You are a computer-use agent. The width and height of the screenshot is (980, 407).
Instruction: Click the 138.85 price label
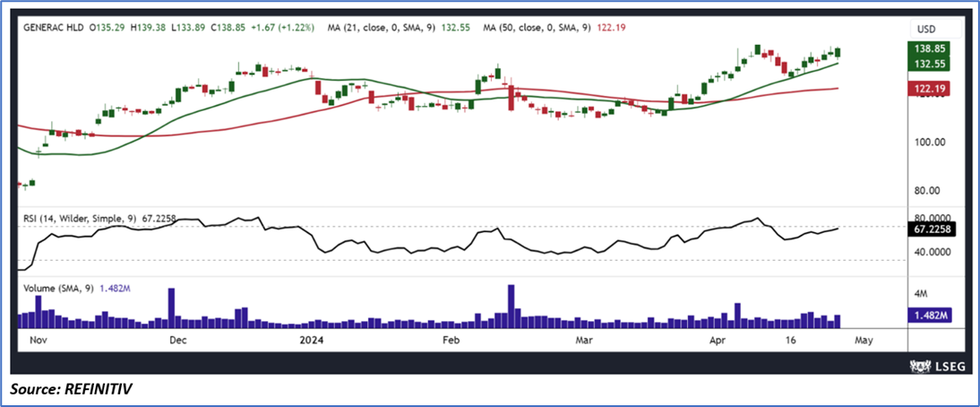click(x=928, y=48)
